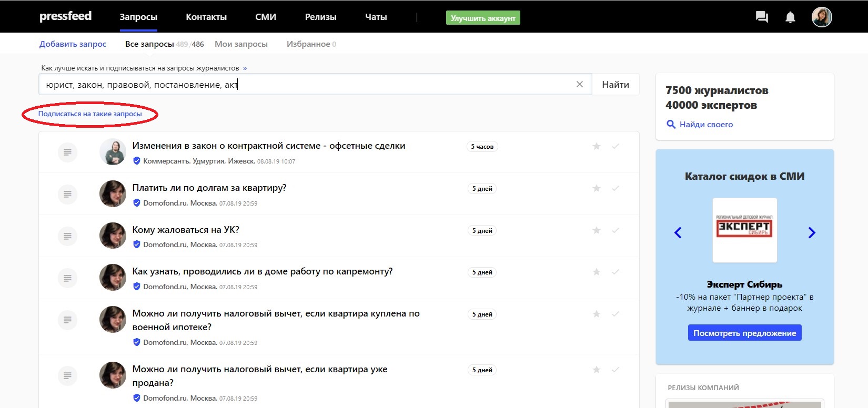
Task: Switch to the 'Контакты' menu tab
Action: click(206, 17)
